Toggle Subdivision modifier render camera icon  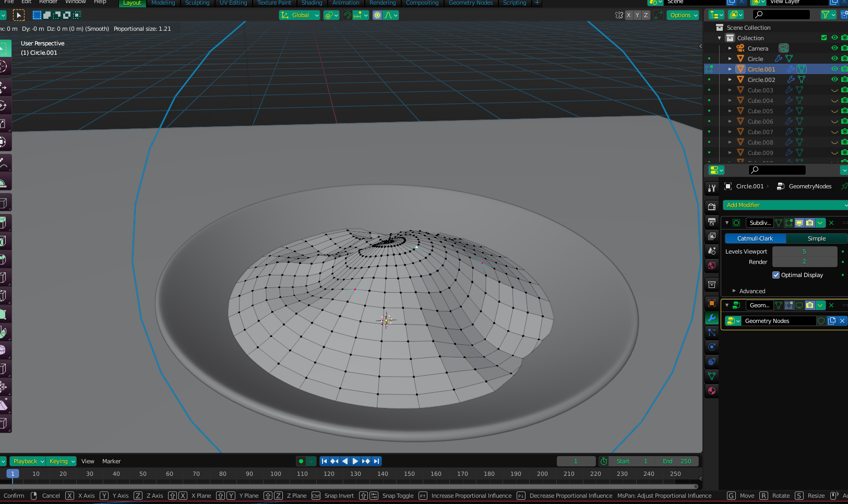click(810, 223)
